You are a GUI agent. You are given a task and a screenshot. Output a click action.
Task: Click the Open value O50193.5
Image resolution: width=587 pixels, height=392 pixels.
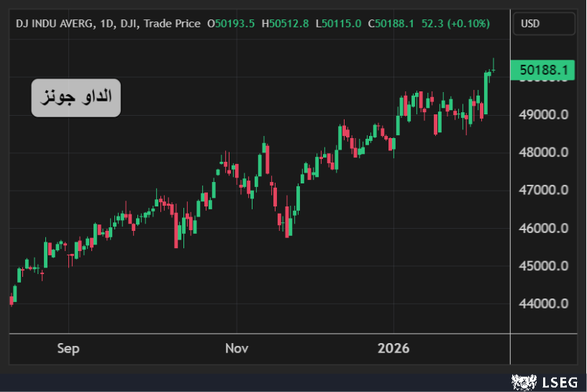[231, 24]
